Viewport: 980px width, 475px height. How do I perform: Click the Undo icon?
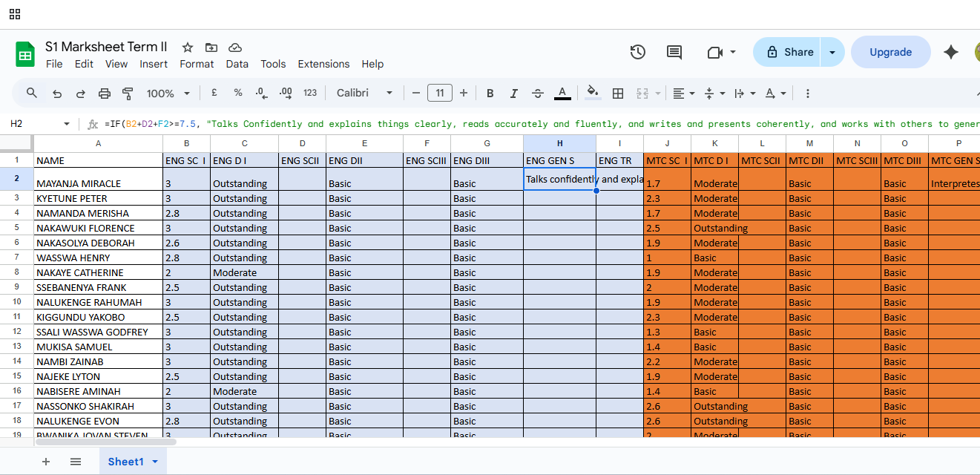pos(56,93)
